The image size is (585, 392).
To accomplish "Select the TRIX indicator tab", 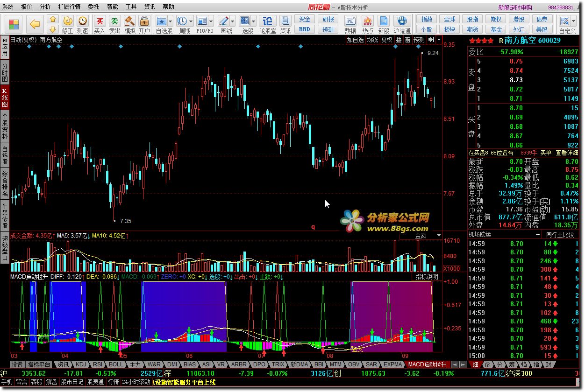I will tap(278, 364).
